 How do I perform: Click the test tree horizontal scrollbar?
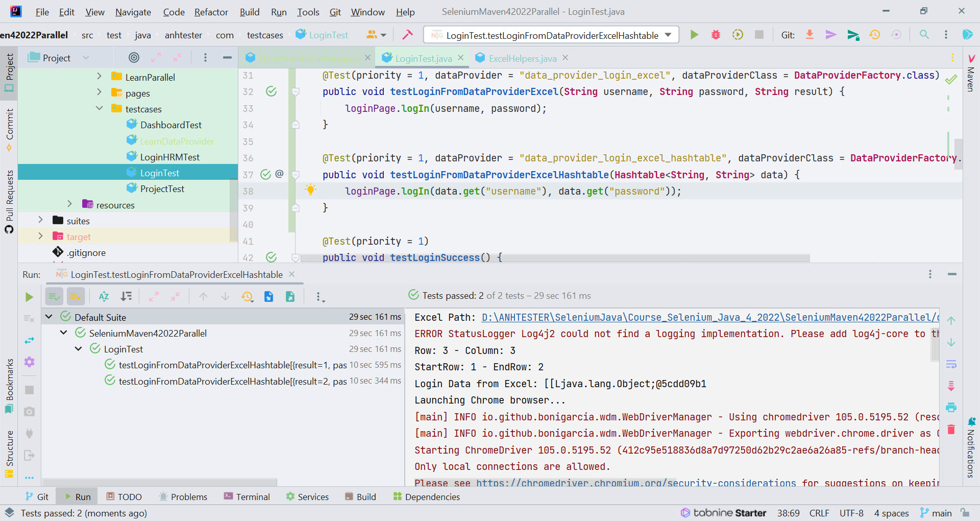(x=160, y=482)
